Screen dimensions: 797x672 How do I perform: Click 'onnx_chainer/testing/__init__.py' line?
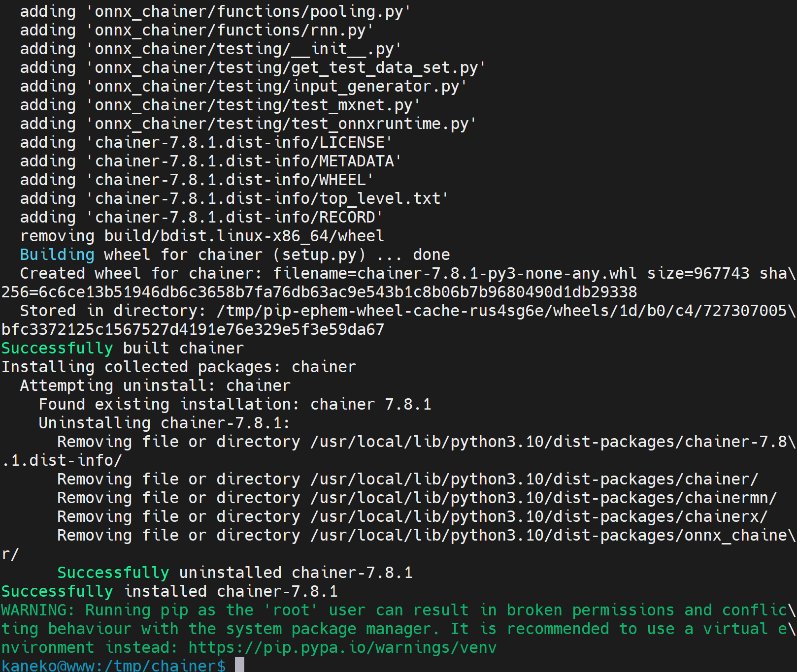pos(211,48)
